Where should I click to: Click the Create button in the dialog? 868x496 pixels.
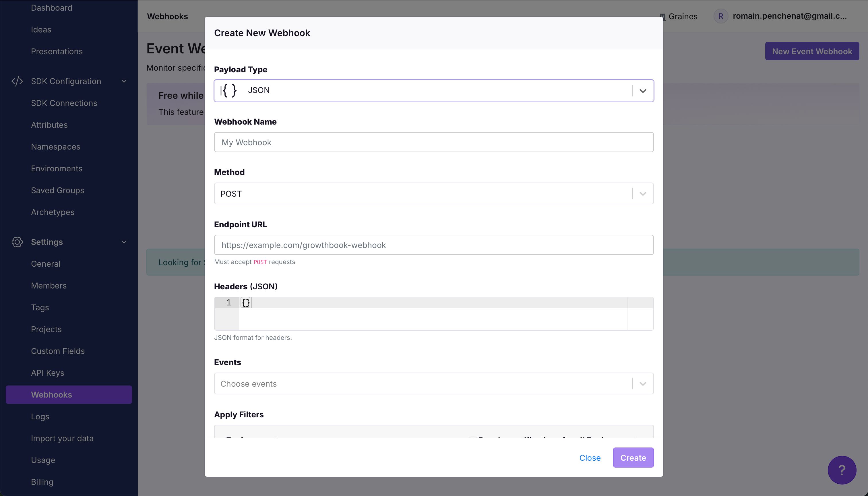[633, 458]
